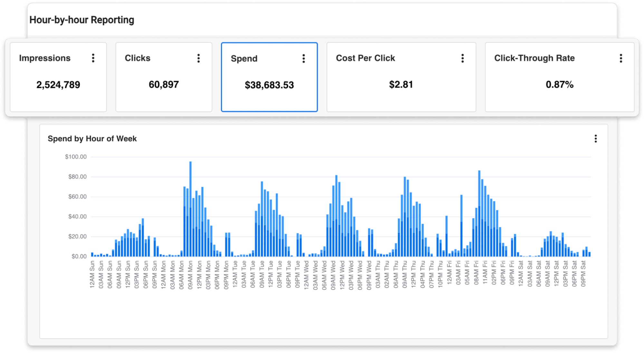Select the Click-Through Rate metric card
Viewport: 644px width, 353px height.
[560, 77]
